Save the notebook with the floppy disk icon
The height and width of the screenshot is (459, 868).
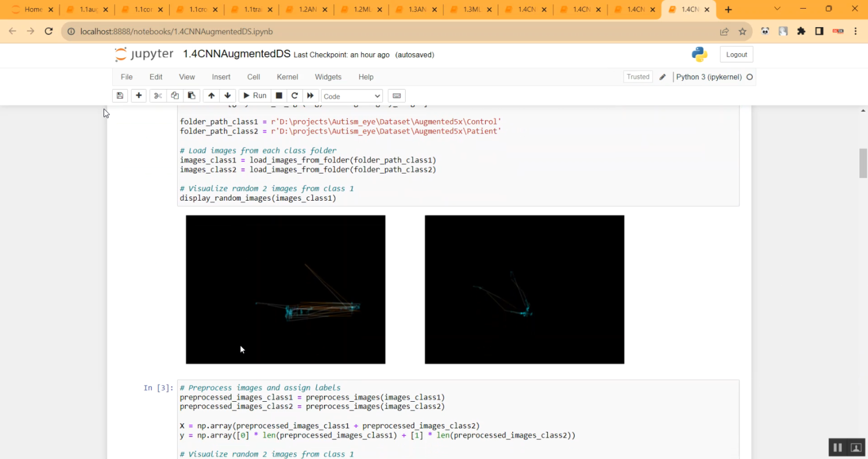pyautogui.click(x=120, y=96)
